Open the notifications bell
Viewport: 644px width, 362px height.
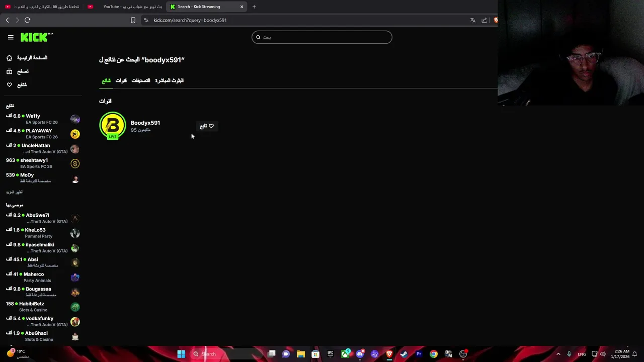(x=635, y=354)
